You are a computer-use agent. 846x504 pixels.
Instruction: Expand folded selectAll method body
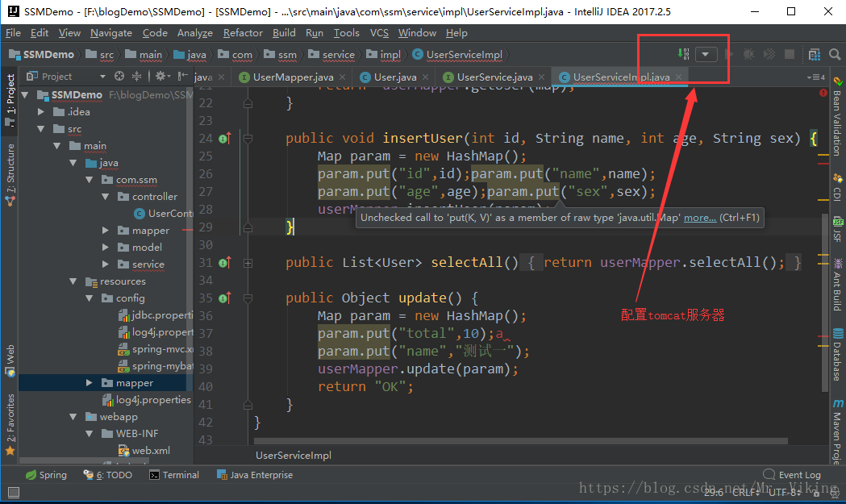point(248,264)
